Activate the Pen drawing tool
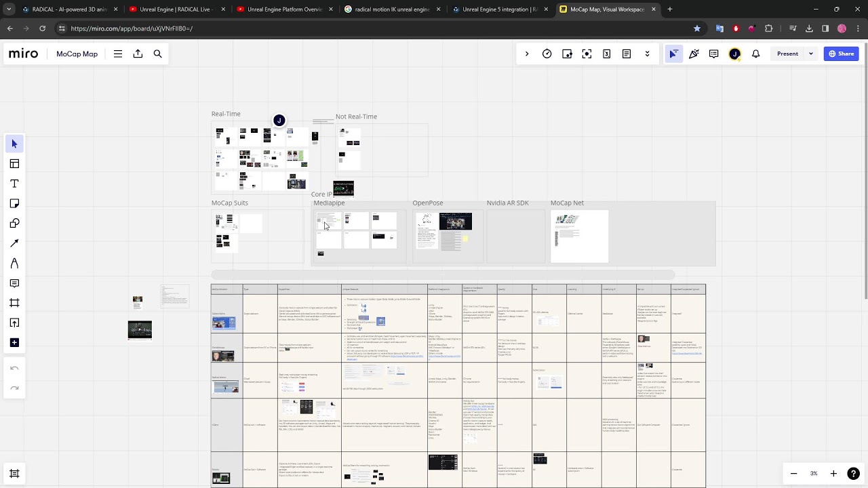868x488 pixels. pos(14,263)
